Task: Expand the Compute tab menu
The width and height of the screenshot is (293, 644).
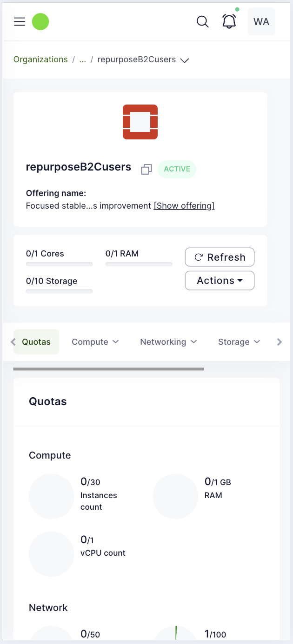Action: [x=95, y=342]
